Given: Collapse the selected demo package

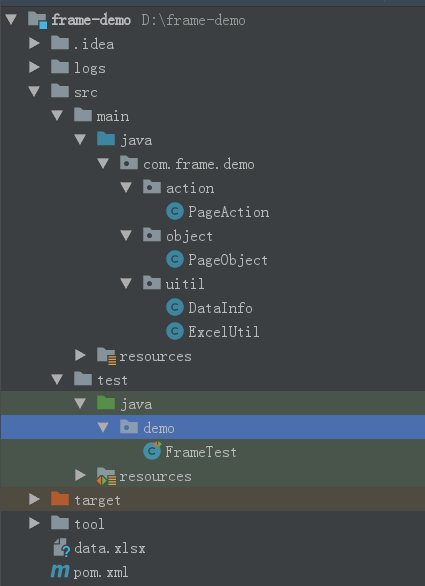Looking at the screenshot, I should click(103, 427).
